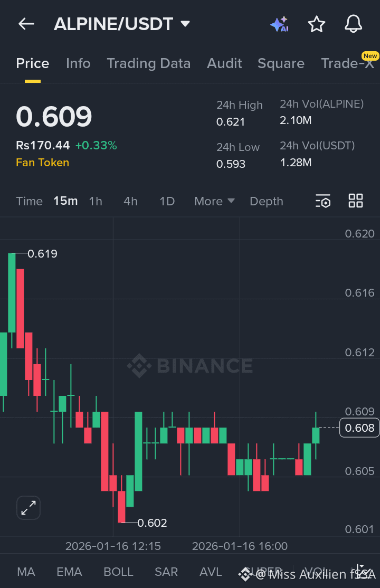Open the AI sparkle assistant icon
Screen dimensions: 380x588
click(279, 24)
